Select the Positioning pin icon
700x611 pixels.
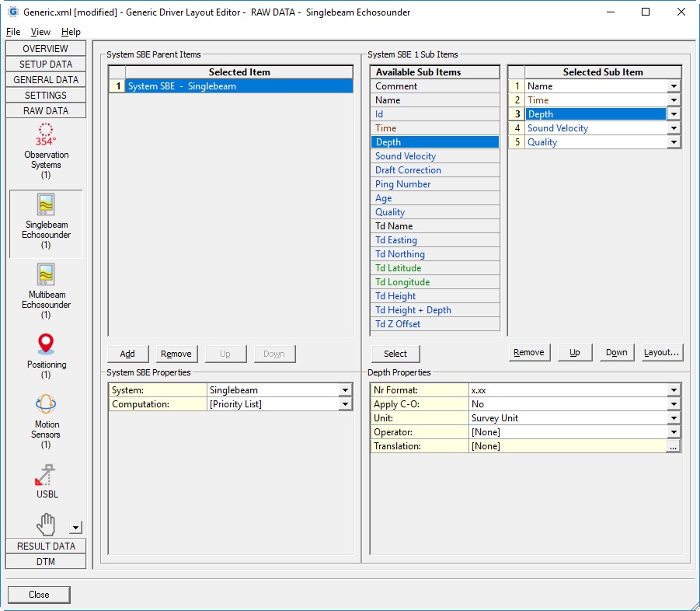[46, 344]
